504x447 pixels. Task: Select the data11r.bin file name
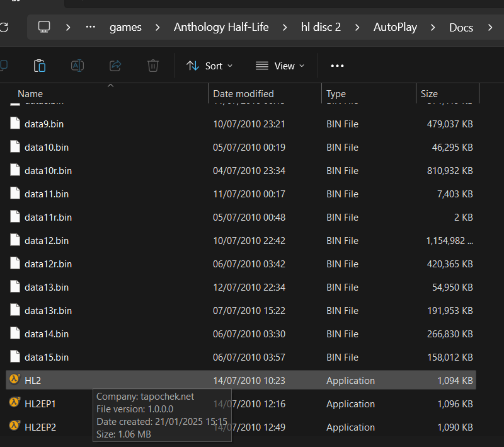coord(49,218)
